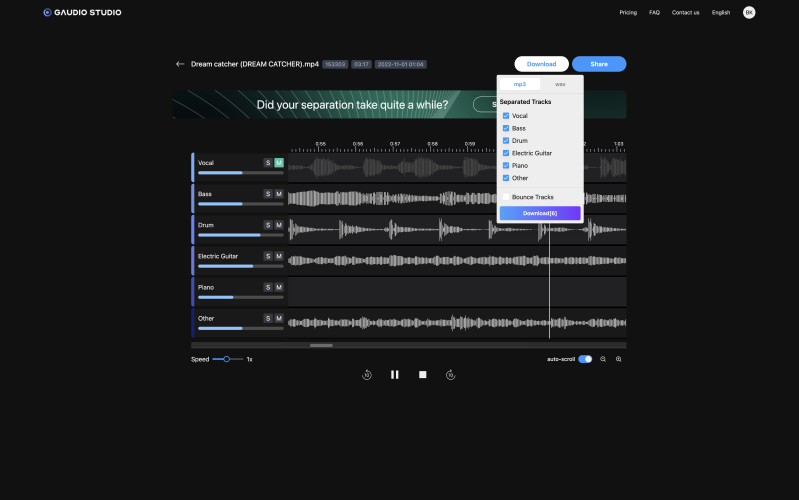
Task: Adjust the Drum volume slider
Action: [x=241, y=235]
